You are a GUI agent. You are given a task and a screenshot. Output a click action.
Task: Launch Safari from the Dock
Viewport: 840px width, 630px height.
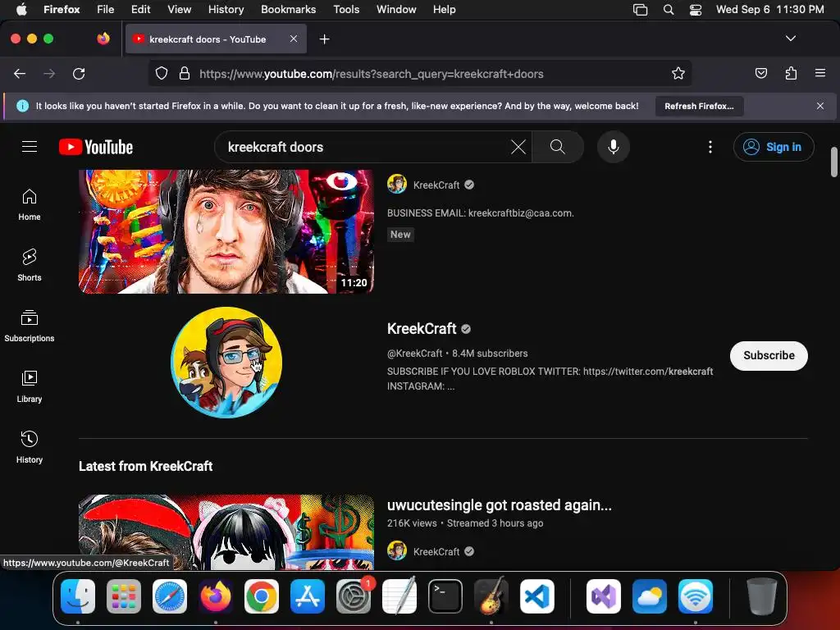tap(170, 596)
